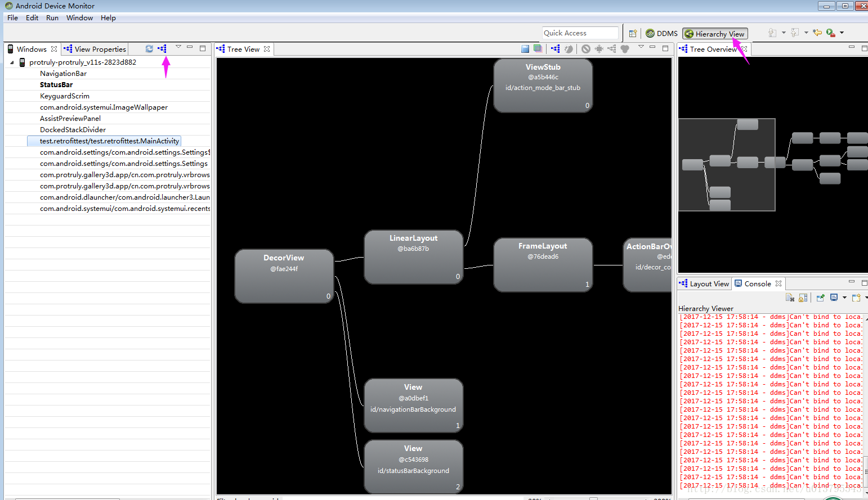Click the Dump display list icon
868x500 pixels.
click(612, 49)
